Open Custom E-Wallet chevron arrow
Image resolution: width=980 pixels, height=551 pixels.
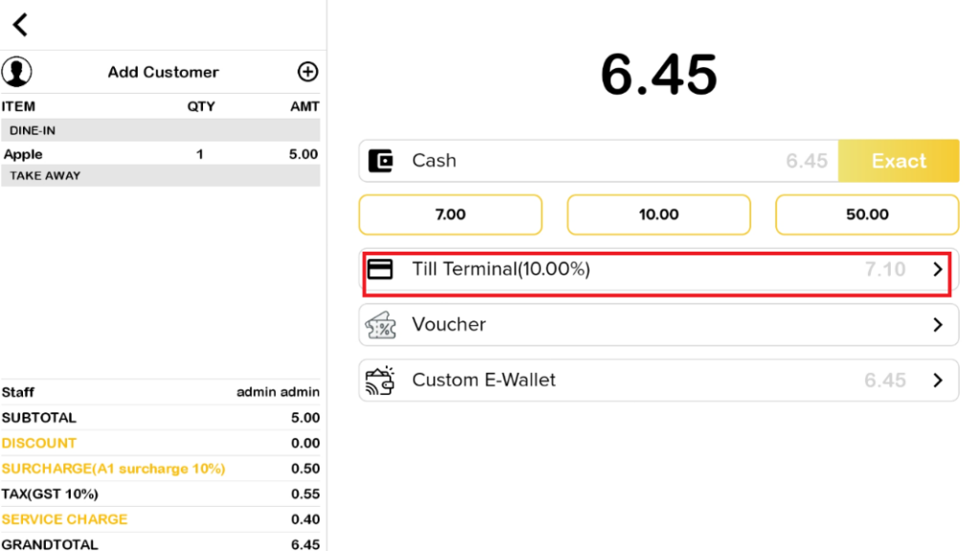[938, 381]
